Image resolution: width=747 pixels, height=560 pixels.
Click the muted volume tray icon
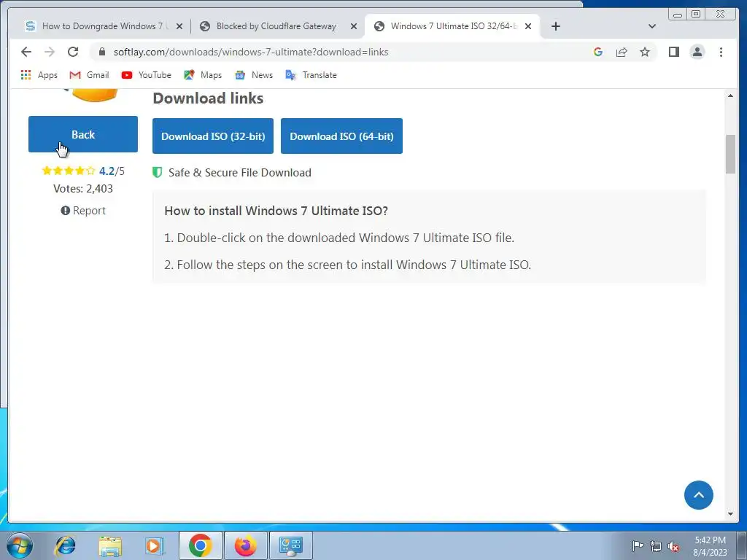click(673, 546)
